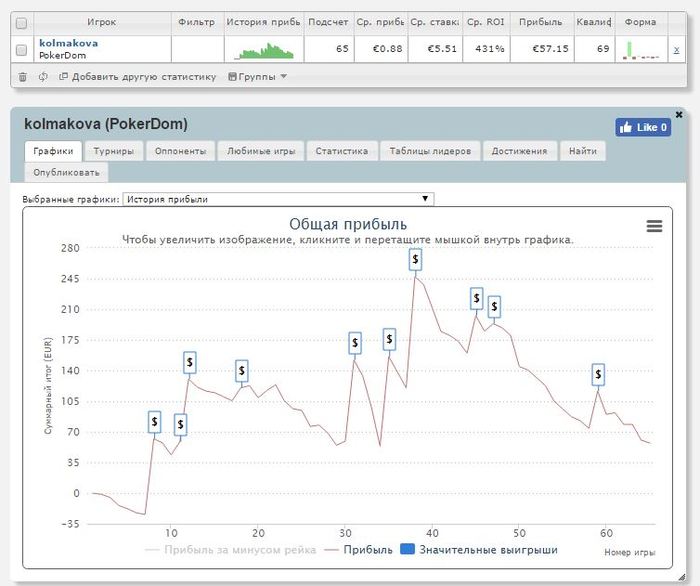Click the Форма column header

pos(640,22)
